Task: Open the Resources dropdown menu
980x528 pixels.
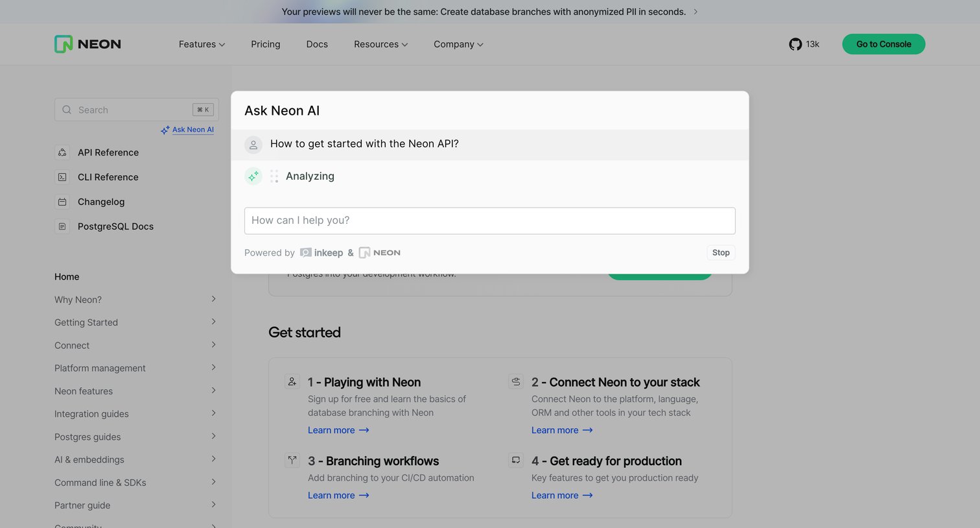Action: click(380, 44)
